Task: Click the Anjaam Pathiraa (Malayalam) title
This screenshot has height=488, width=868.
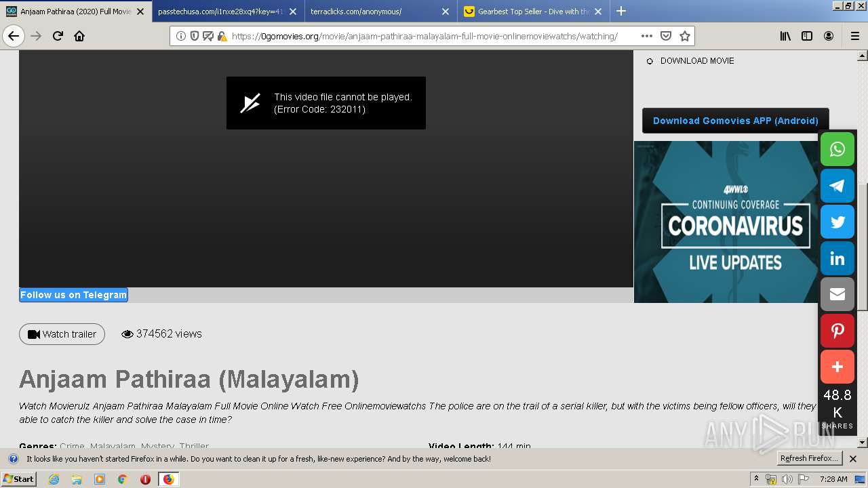Action: (189, 379)
